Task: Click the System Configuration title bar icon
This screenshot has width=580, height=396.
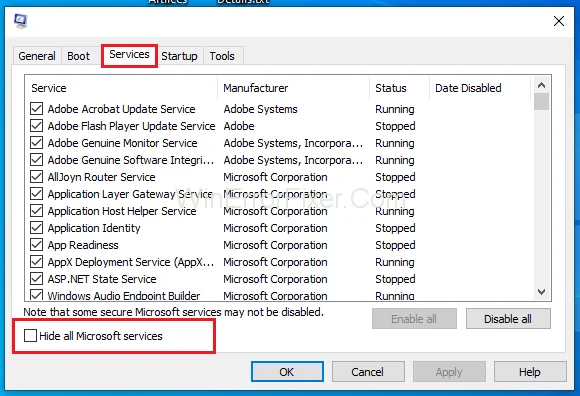Action: (20, 21)
